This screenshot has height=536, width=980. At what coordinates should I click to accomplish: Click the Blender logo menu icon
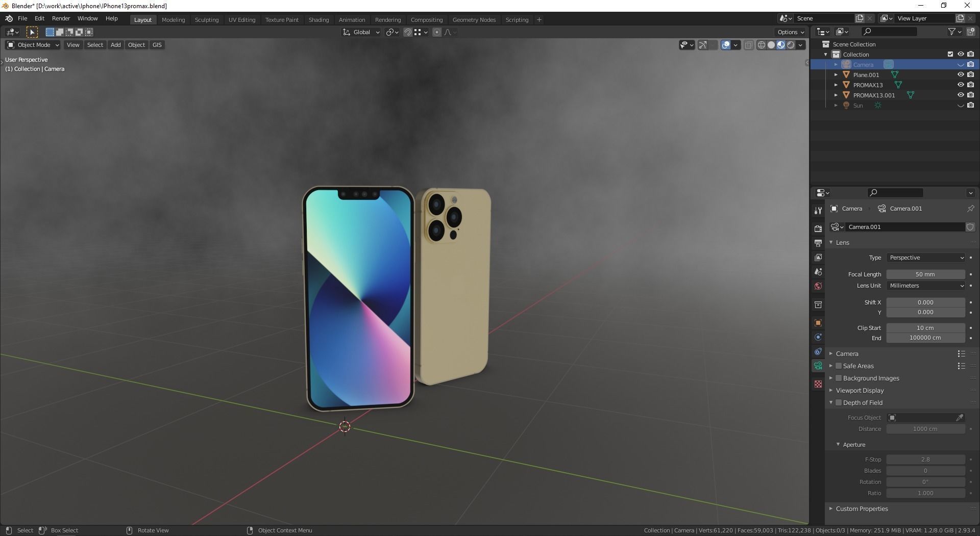(9, 18)
